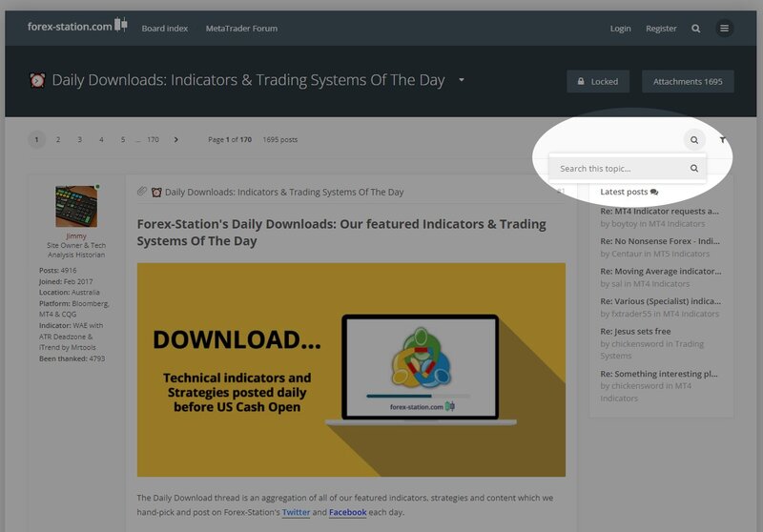763x532 pixels.
Task: Go to page 2
Action: [x=58, y=139]
